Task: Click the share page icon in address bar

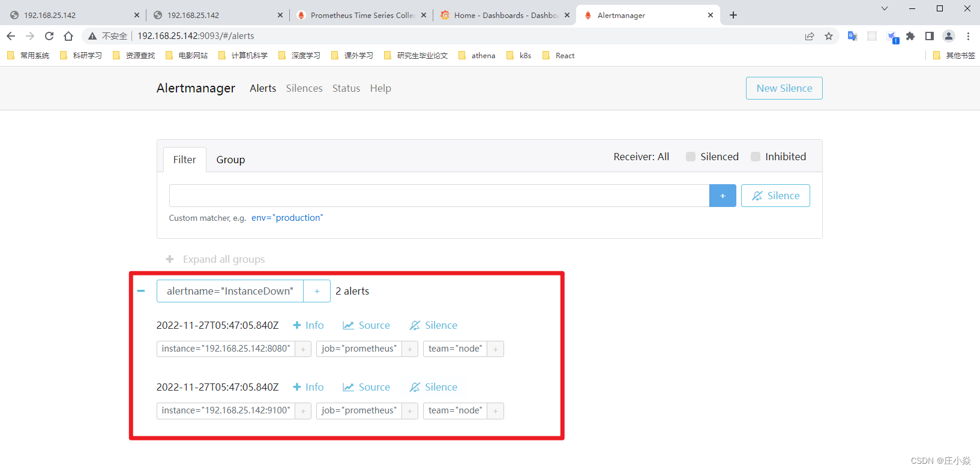Action: tap(810, 36)
